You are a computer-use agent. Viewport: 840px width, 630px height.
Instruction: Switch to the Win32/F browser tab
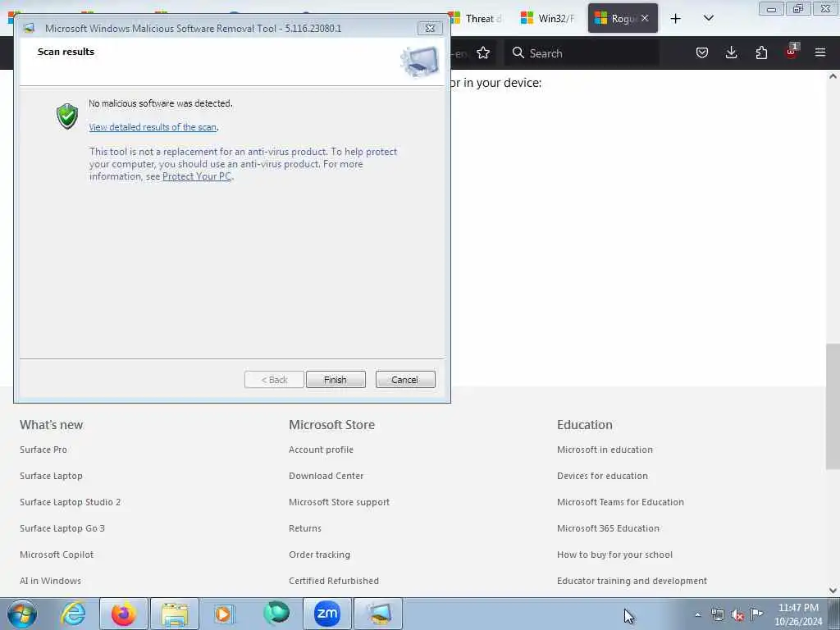pyautogui.click(x=549, y=18)
